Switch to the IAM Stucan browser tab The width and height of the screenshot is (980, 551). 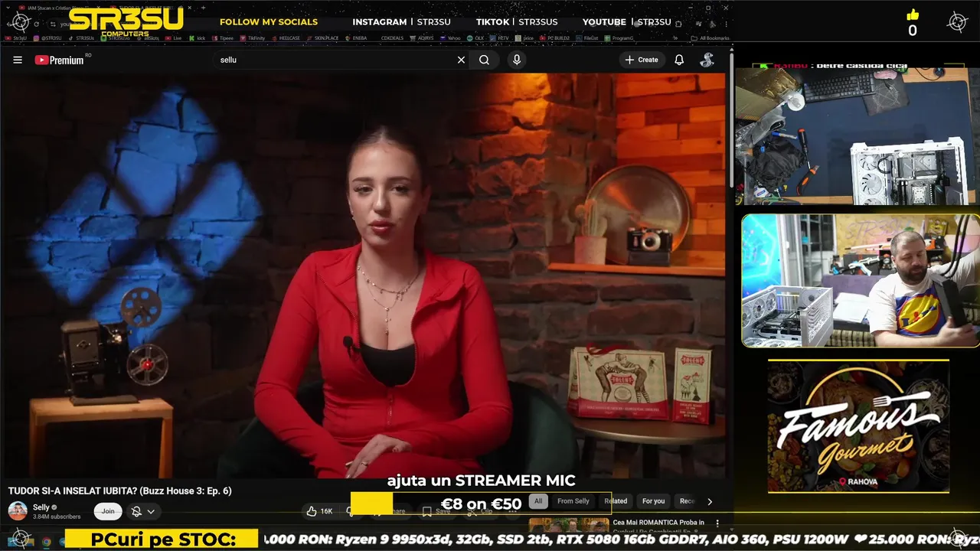pos(61,8)
